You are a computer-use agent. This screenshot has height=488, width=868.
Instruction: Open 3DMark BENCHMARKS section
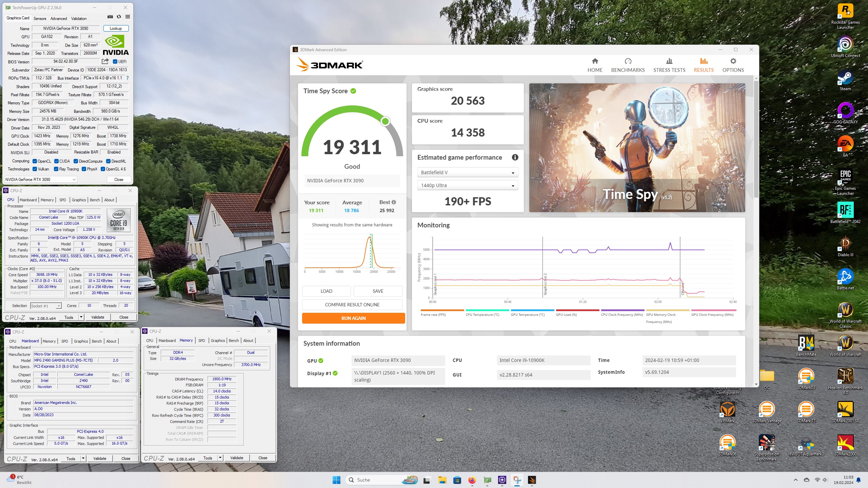tap(628, 65)
